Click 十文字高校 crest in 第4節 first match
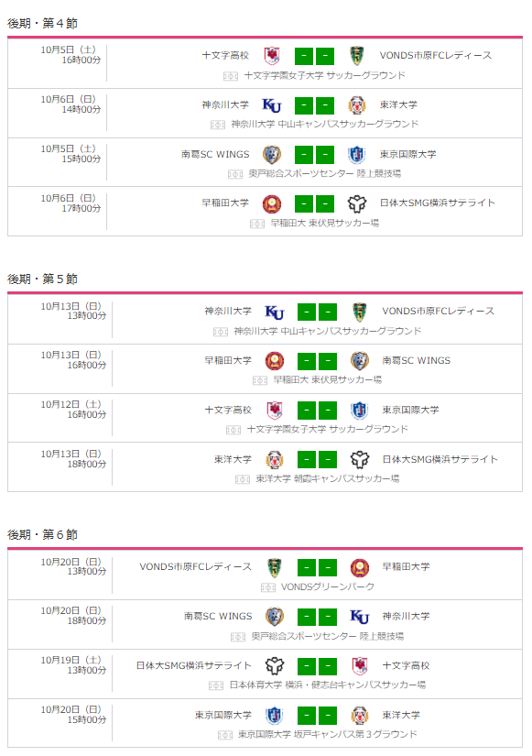Viewport: 532px width, 756px height. click(x=272, y=56)
